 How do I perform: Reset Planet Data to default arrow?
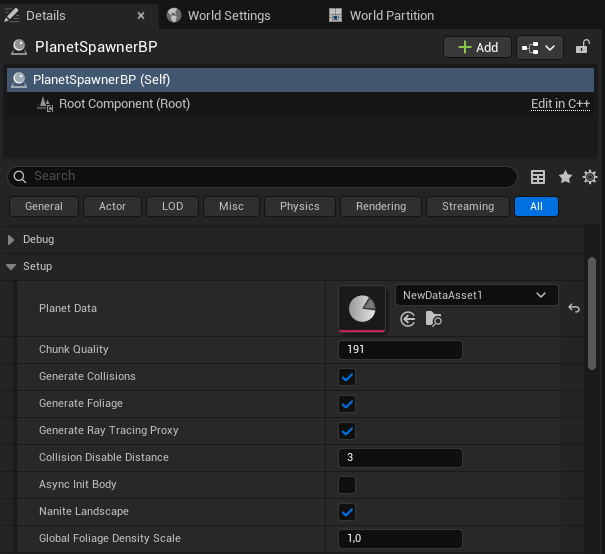(574, 308)
